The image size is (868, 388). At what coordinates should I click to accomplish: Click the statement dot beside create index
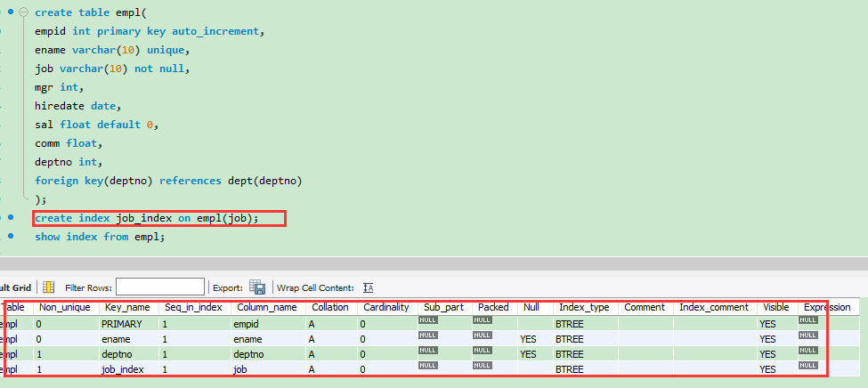click(x=11, y=217)
